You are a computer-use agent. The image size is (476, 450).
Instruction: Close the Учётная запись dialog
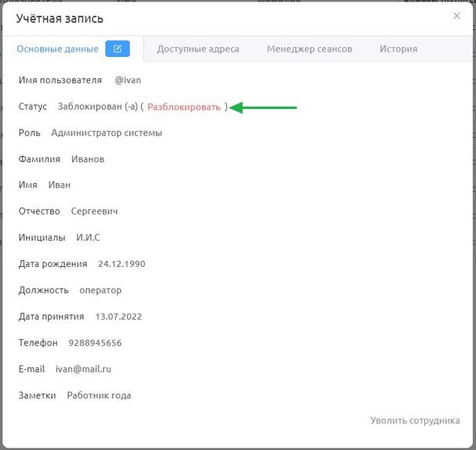[x=456, y=16]
